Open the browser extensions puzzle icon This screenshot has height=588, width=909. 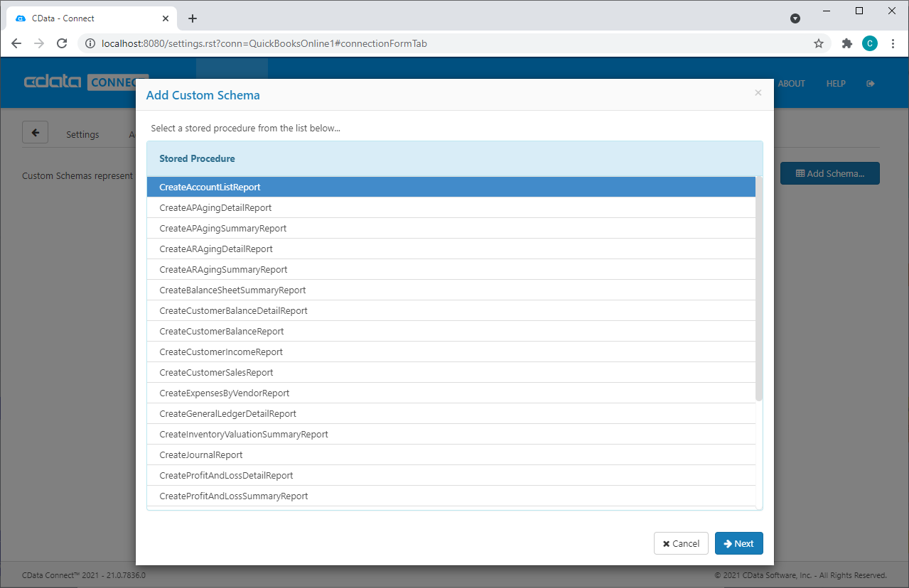coord(846,43)
